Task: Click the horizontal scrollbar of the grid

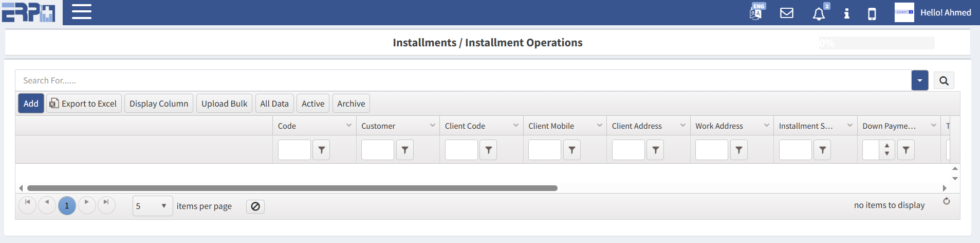Action: coord(292,188)
